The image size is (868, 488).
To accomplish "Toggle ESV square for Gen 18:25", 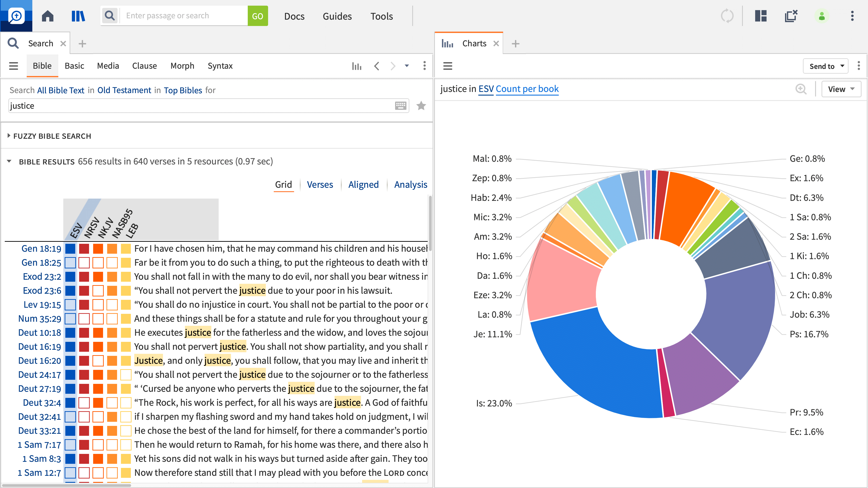I will tap(70, 263).
